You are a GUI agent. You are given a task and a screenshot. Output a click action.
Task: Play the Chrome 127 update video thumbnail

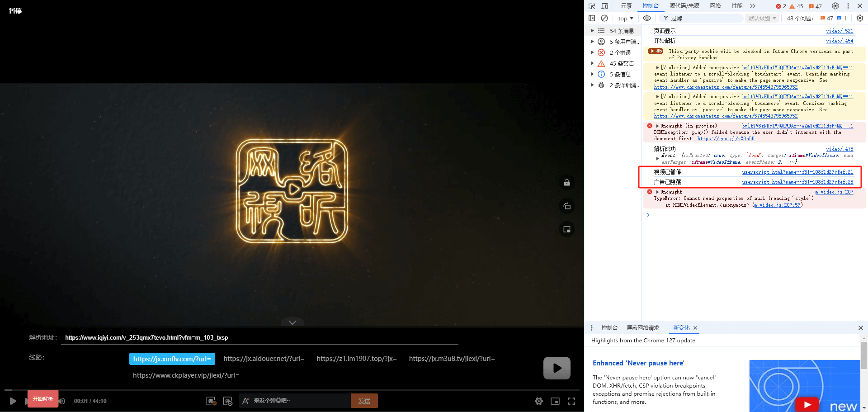807,404
